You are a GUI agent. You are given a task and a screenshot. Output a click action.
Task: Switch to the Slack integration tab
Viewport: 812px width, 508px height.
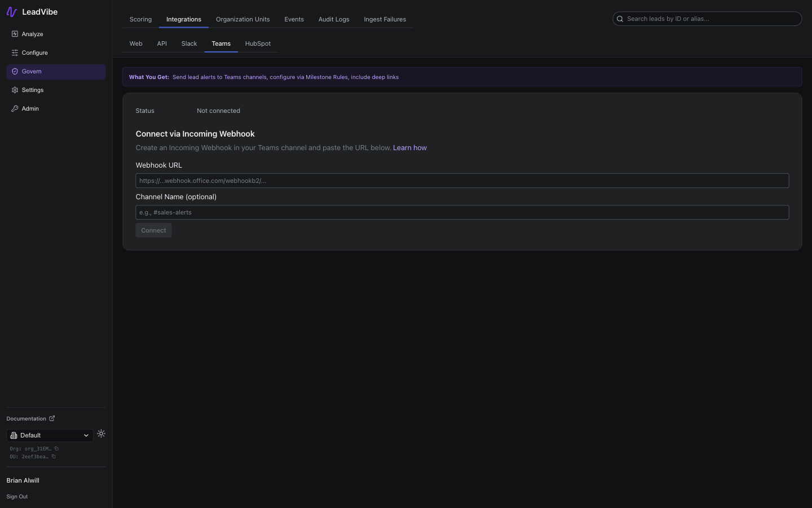coord(189,43)
